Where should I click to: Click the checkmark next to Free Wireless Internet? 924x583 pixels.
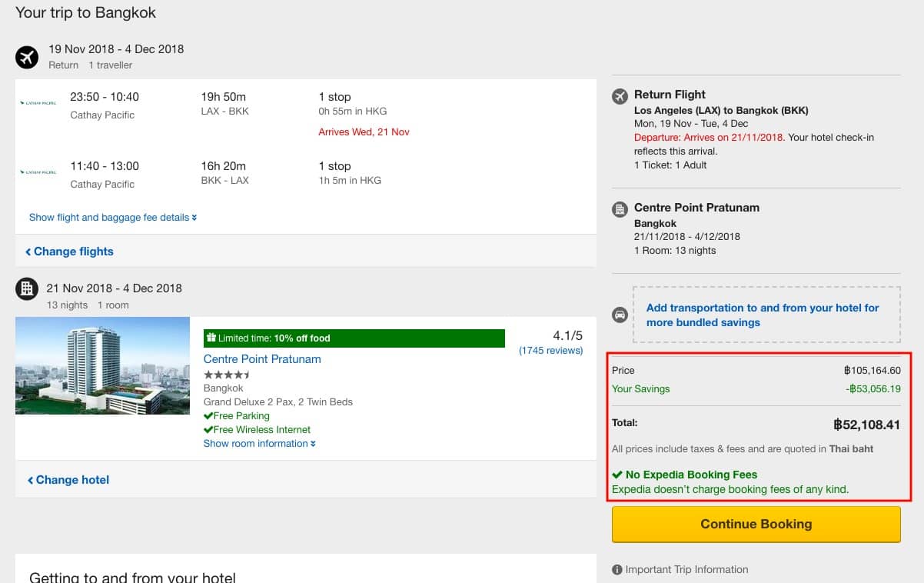208,430
